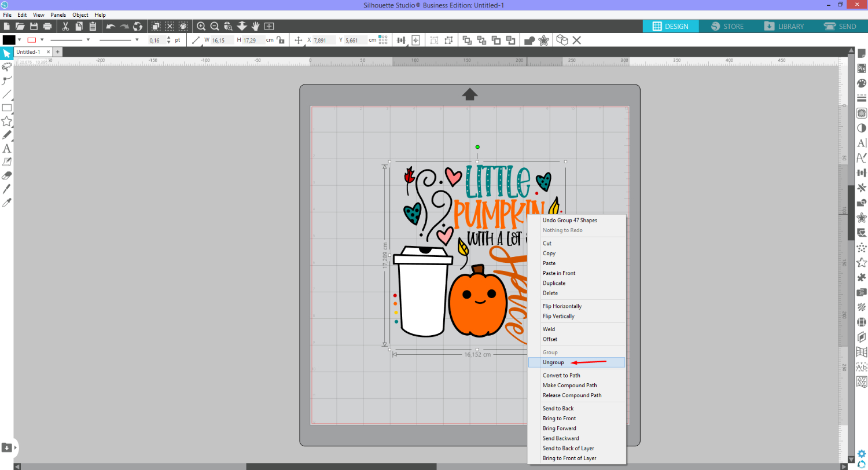Open the Object menu
868x470 pixels.
(80, 14)
